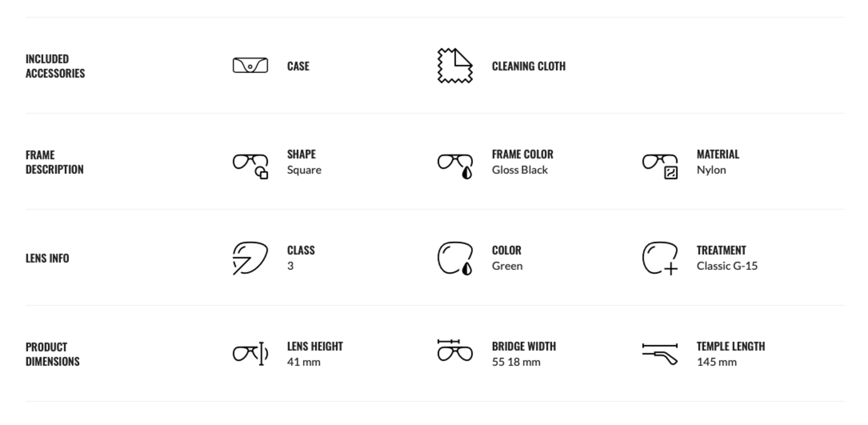The image size is (868, 425).
Task: Click the frame color droplet icon
Action: [x=455, y=166]
